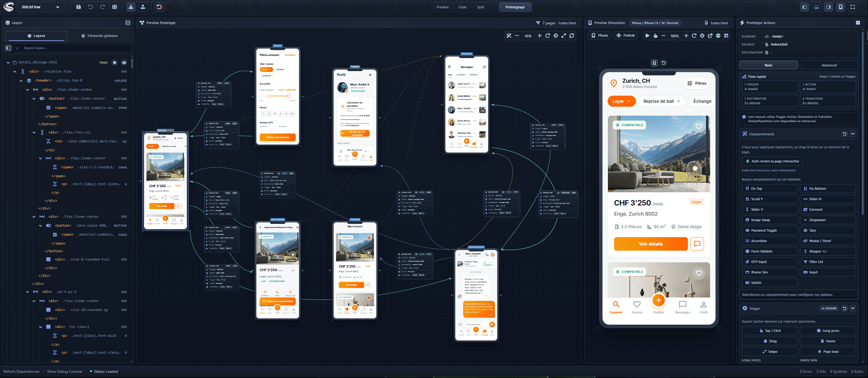Viewport: 868px width, 378px height.
Task: Click Auto rendre la page interactive
Action: (772, 161)
